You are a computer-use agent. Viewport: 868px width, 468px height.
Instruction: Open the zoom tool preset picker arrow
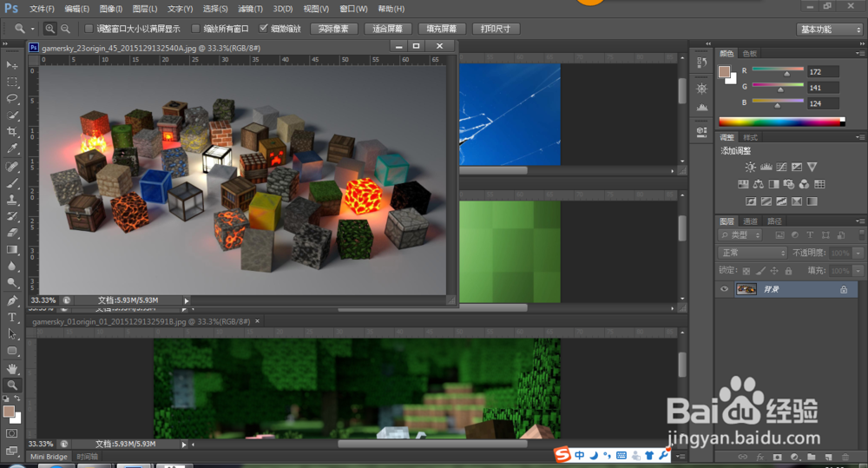[x=32, y=29]
